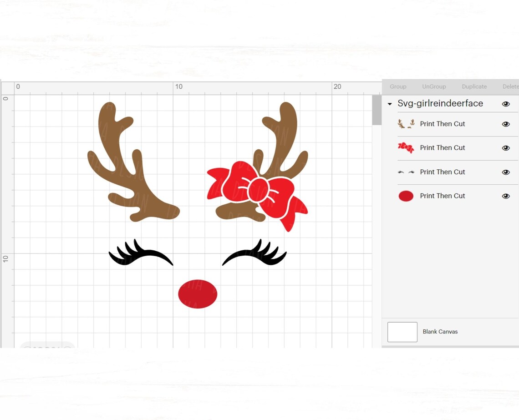Collapse the Svg-girlreindeerface group

pos(390,104)
